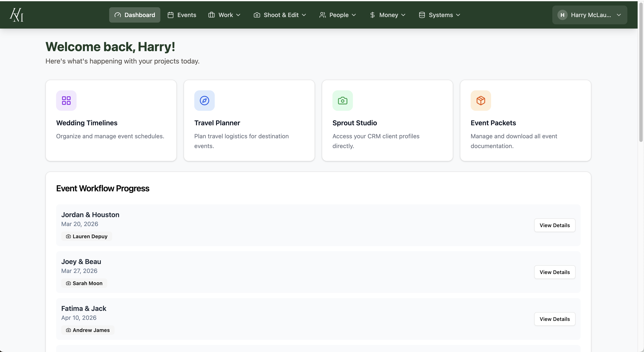The height and width of the screenshot is (352, 644).
Task: View Details for Fatima & Jack
Action: click(x=554, y=319)
